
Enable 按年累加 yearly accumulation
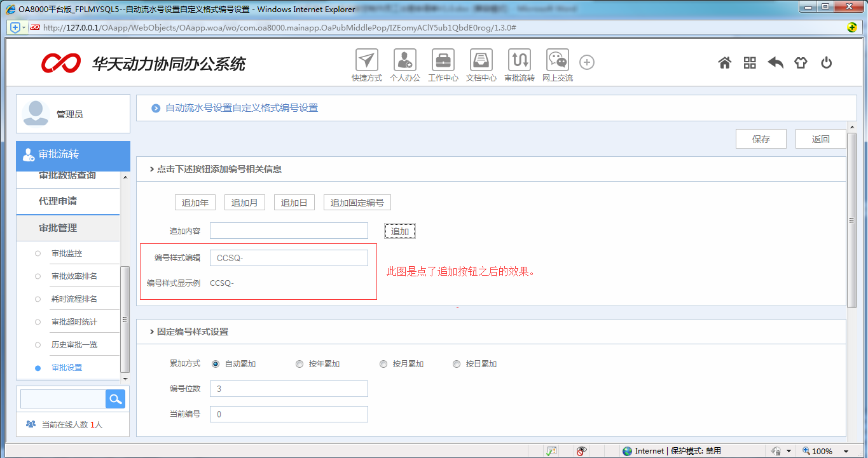coord(299,363)
